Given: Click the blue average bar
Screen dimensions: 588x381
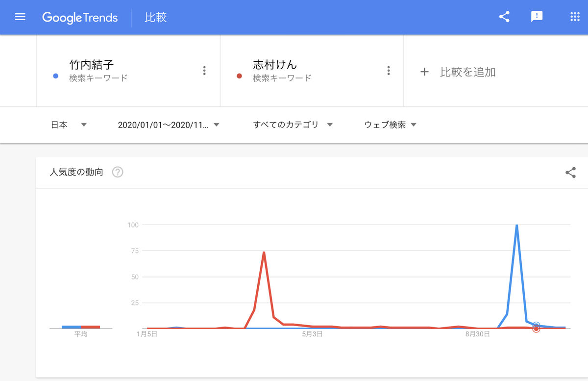Looking at the screenshot, I should click(x=72, y=327).
